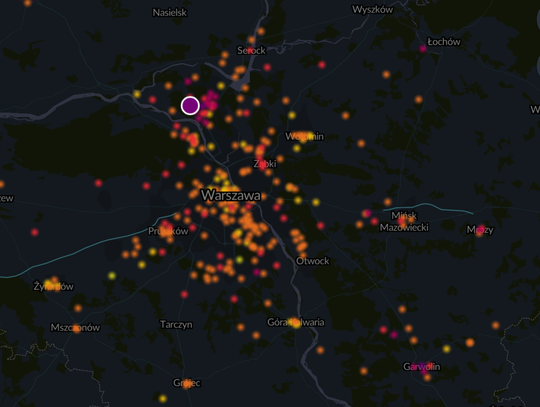Image resolution: width=540 pixels, height=407 pixels.
Task: Click the Otwock town label
Action: (x=313, y=261)
